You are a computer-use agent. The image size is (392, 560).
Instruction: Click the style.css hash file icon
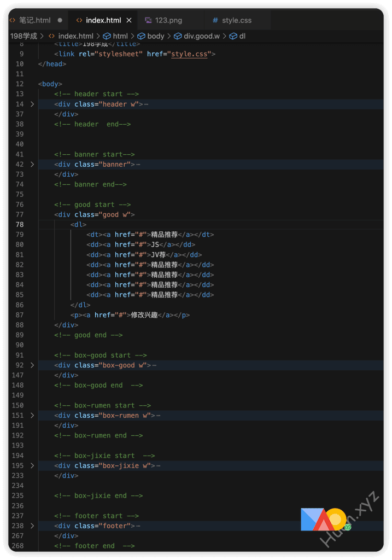(215, 20)
